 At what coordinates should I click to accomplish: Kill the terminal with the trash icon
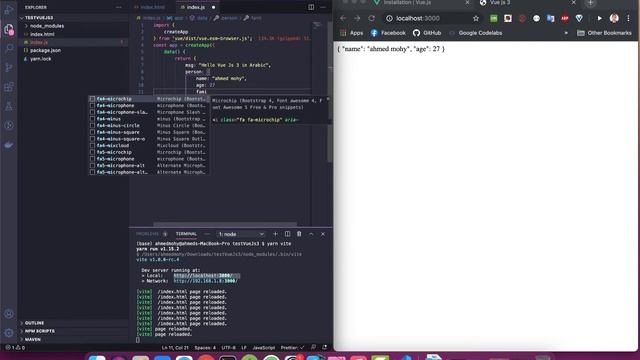point(299,234)
